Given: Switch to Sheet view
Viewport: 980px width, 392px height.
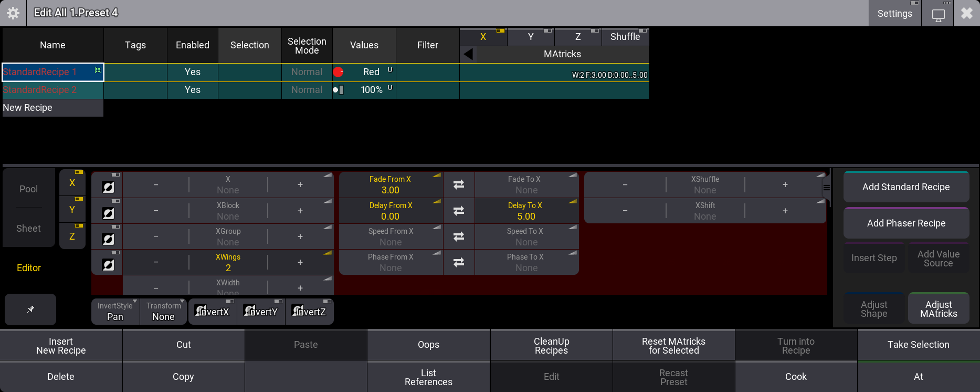Looking at the screenshot, I should point(29,229).
